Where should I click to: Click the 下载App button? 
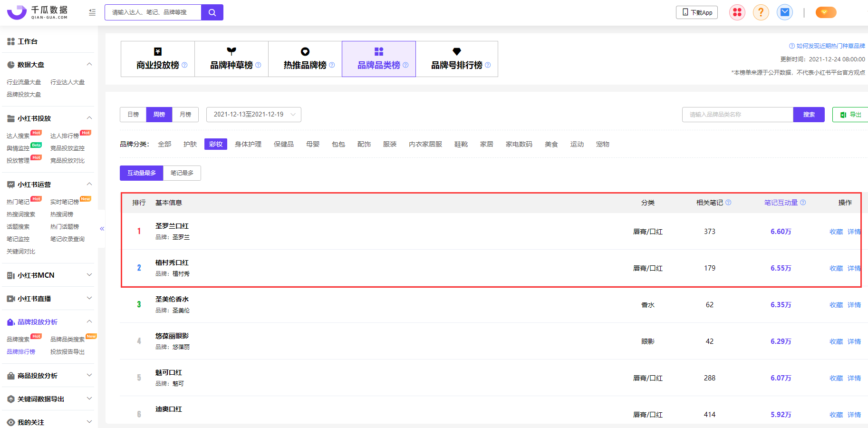(x=697, y=12)
